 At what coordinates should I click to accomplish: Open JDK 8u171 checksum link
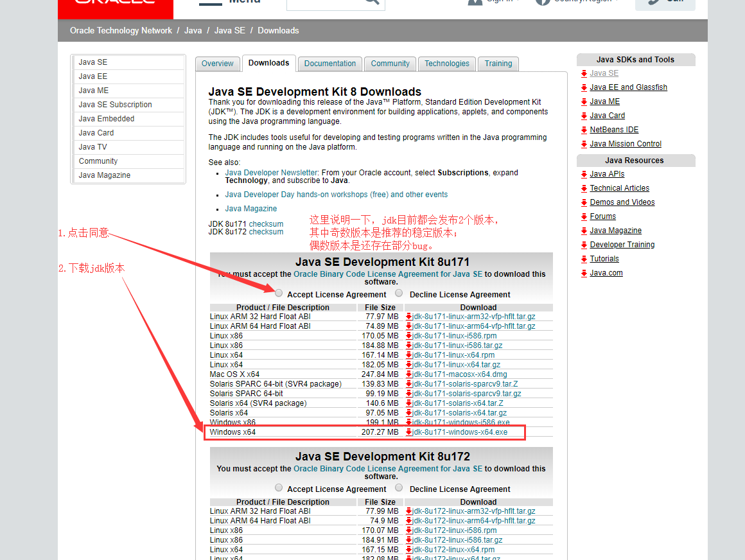click(266, 223)
